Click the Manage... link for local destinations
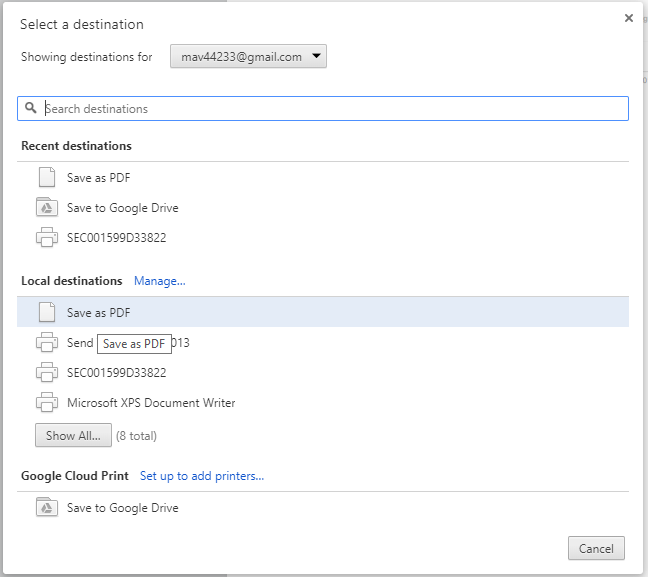 160,281
